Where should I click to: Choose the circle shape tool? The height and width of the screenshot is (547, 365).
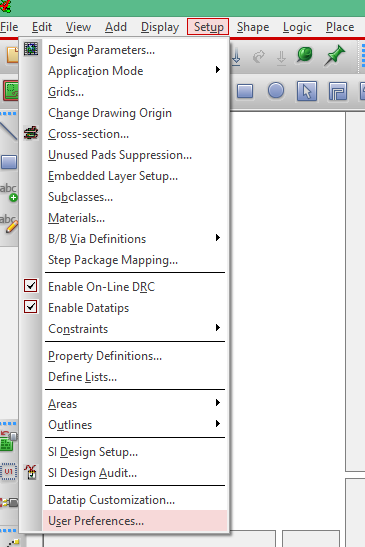[x=276, y=91]
